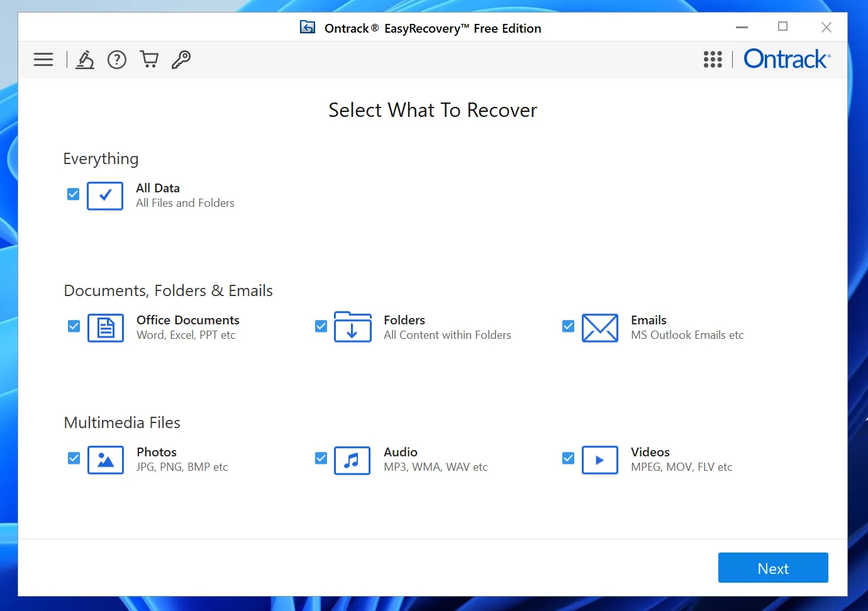Uncheck the Videos checkbox

tap(569, 458)
